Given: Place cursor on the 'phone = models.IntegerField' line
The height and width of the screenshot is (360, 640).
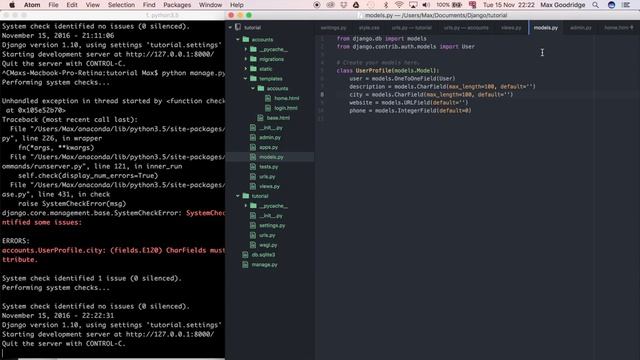Looking at the screenshot, I should pos(410,111).
